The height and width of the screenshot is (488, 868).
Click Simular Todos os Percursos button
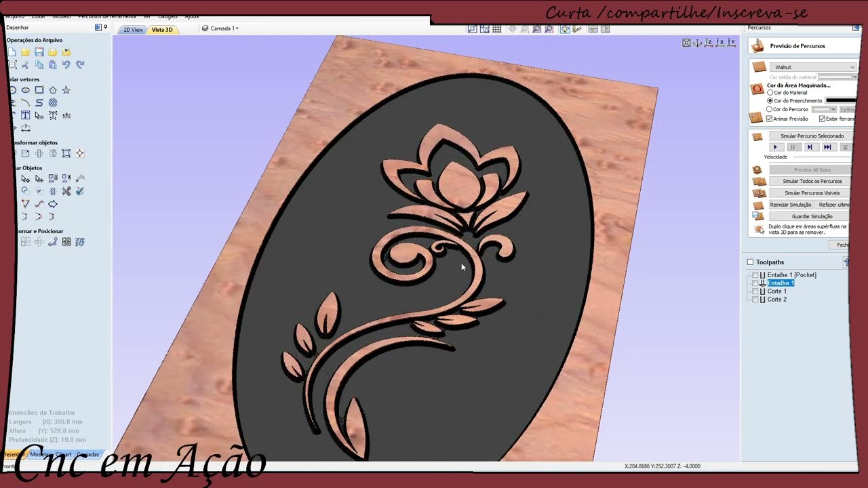pos(812,182)
